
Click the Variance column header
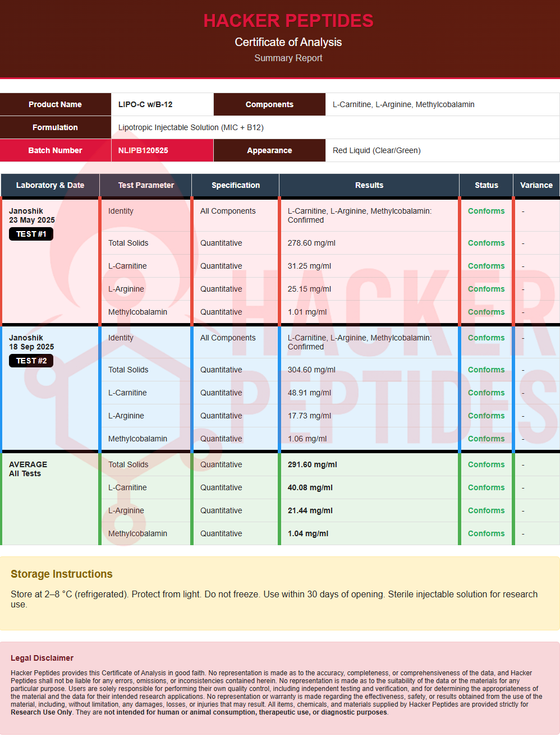[536, 185]
